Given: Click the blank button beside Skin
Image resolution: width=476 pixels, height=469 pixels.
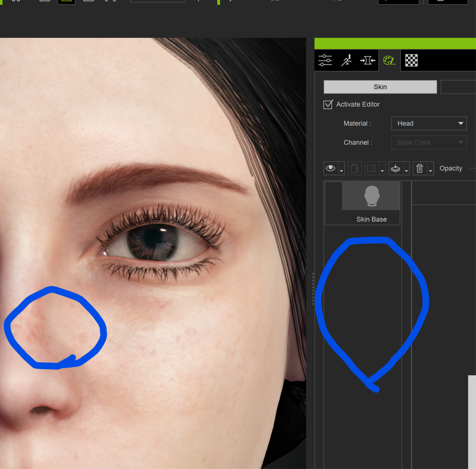Looking at the screenshot, I should pos(458,87).
